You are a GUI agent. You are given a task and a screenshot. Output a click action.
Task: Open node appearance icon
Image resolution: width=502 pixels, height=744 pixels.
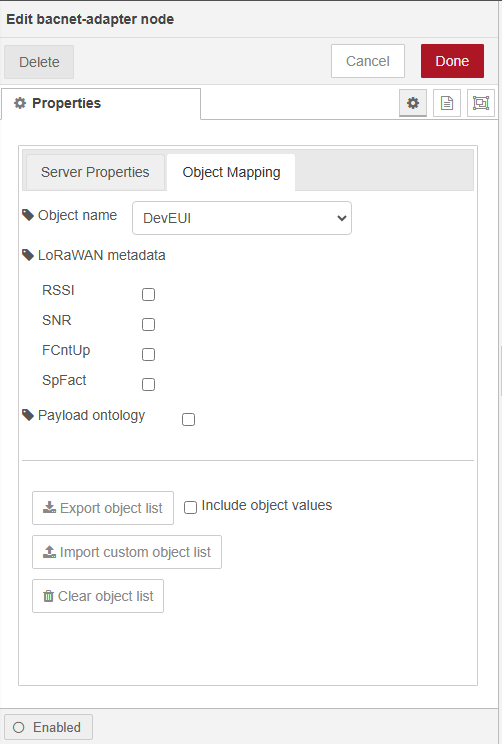(481, 103)
